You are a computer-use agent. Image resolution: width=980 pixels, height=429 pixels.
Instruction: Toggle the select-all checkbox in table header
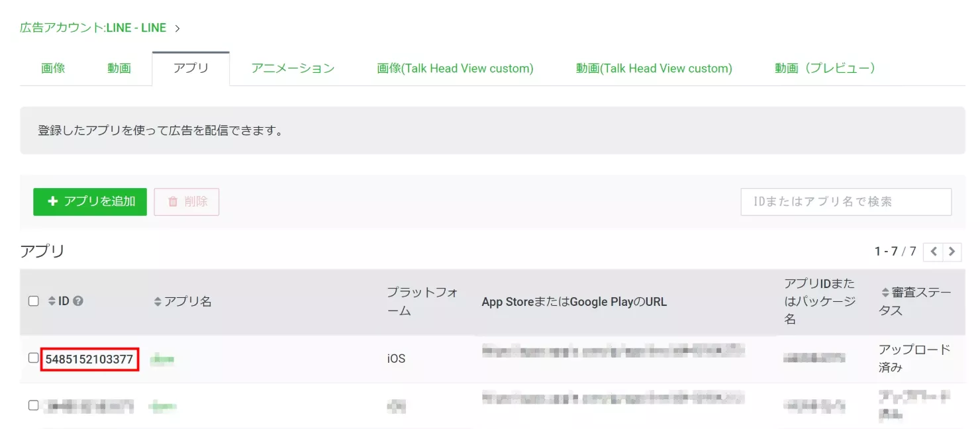click(x=34, y=301)
